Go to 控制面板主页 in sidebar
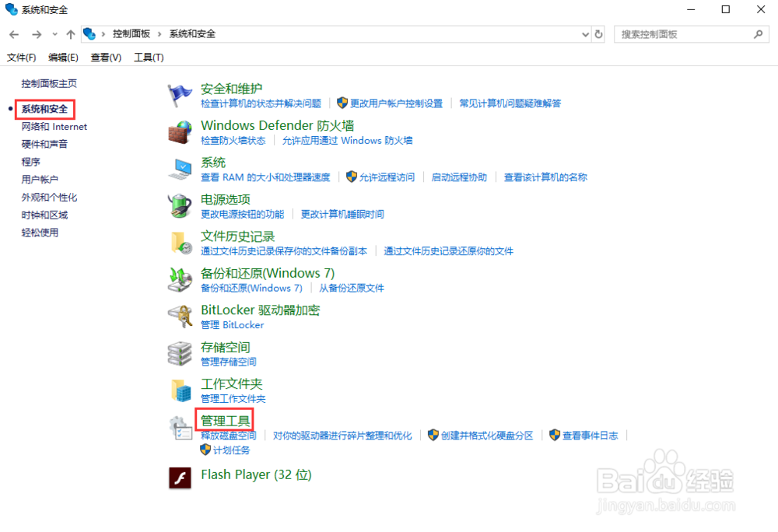Viewport: 778px width, 532px height. [x=49, y=83]
